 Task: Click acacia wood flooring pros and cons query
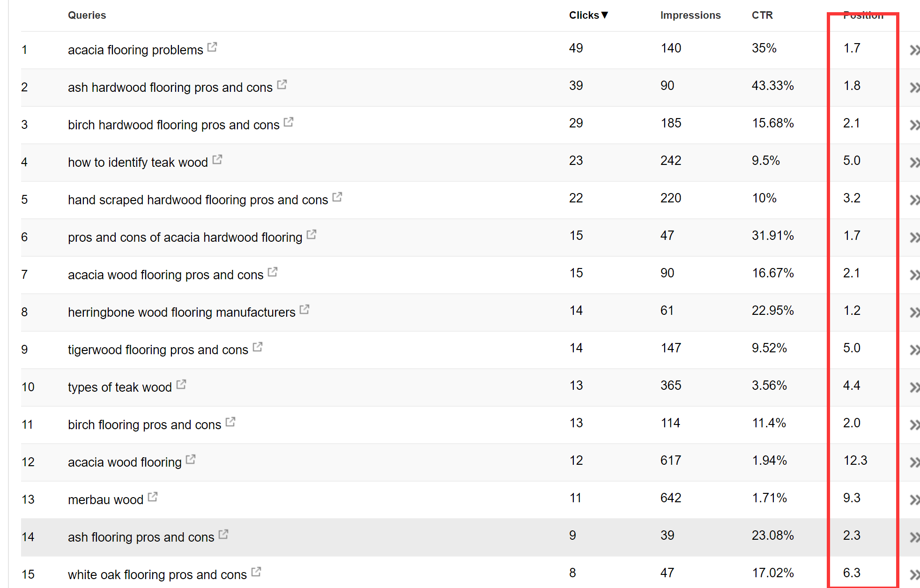(x=165, y=275)
